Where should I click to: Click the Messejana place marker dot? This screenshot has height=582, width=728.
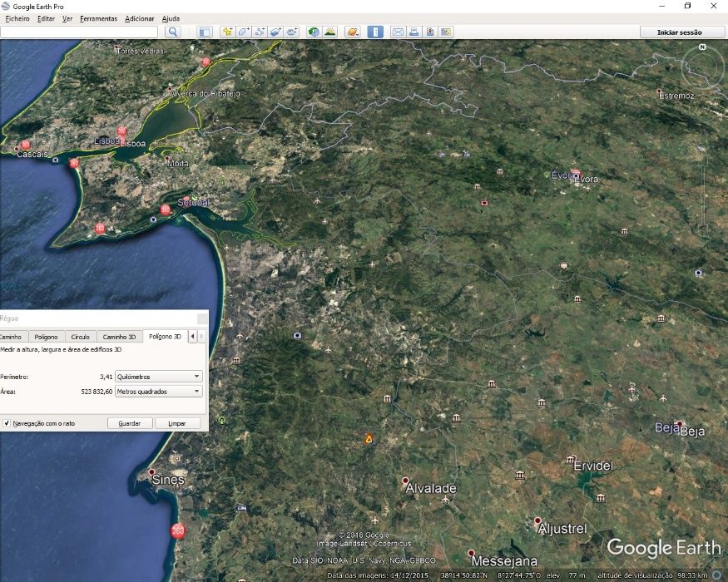pos(471,553)
